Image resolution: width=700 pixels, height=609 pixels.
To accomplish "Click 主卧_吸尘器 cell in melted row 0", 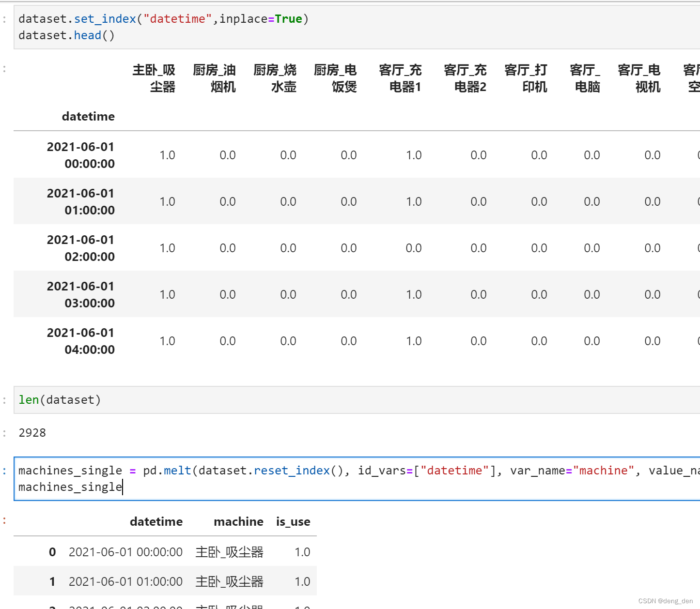I will [x=229, y=552].
